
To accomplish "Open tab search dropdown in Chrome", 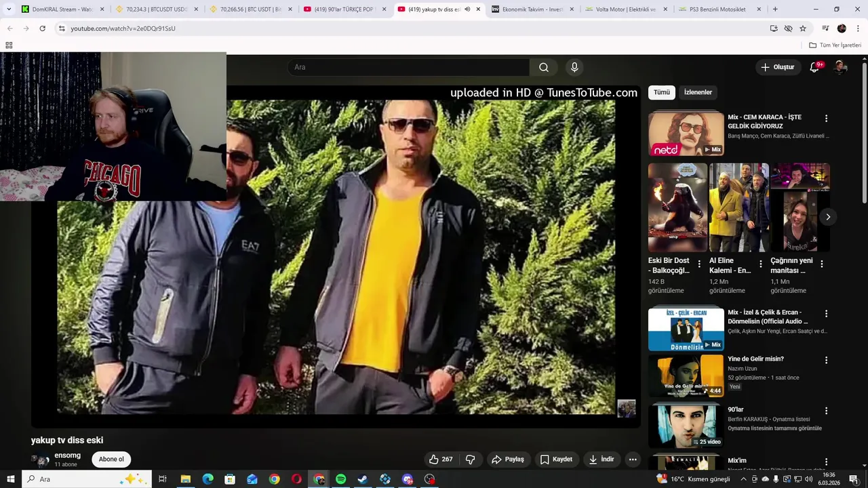I will tap(9, 9).
